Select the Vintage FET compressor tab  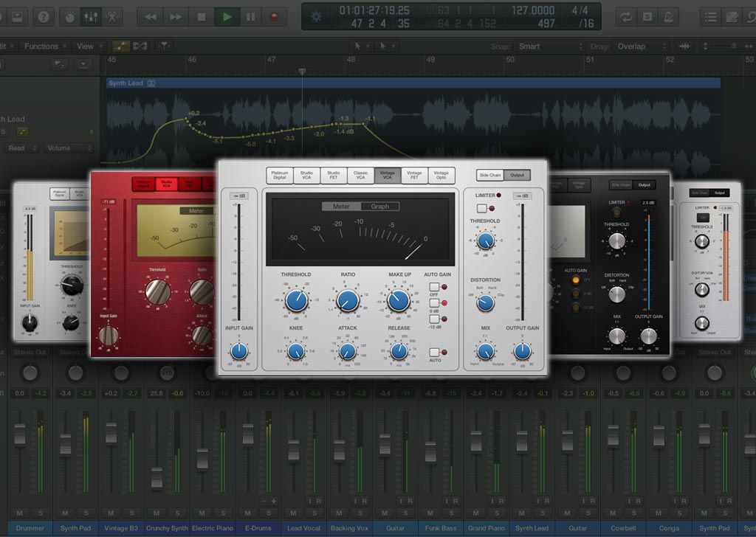pos(414,176)
